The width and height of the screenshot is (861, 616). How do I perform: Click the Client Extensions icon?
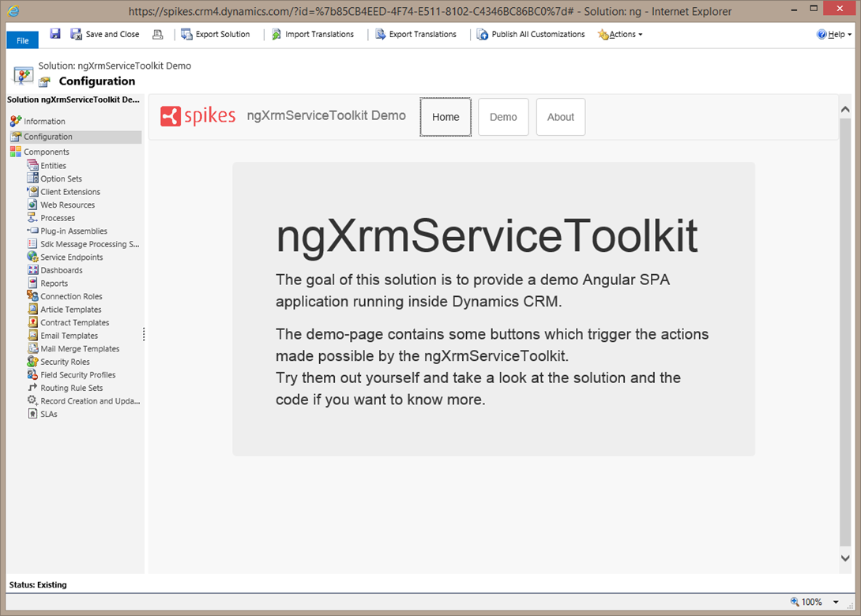33,191
